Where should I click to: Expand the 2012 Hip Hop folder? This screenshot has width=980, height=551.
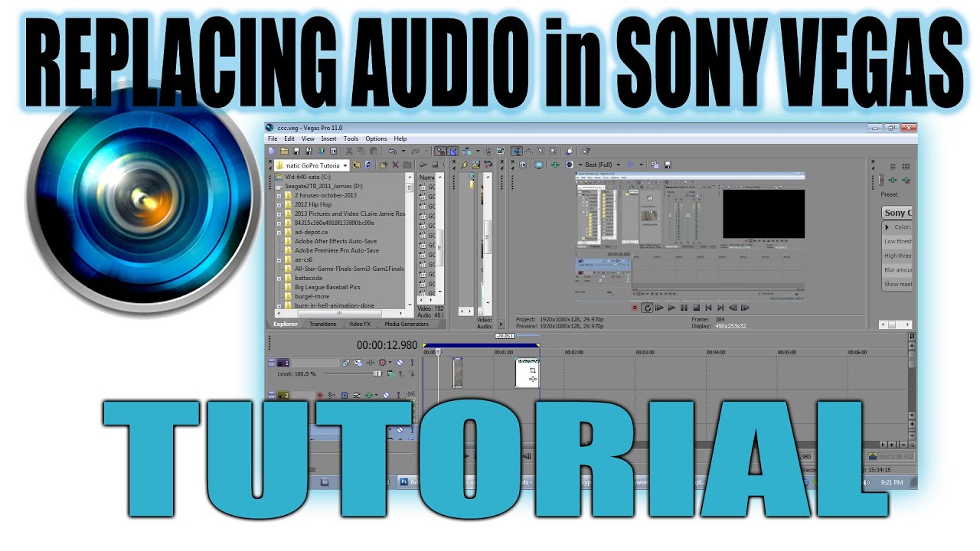[279, 204]
